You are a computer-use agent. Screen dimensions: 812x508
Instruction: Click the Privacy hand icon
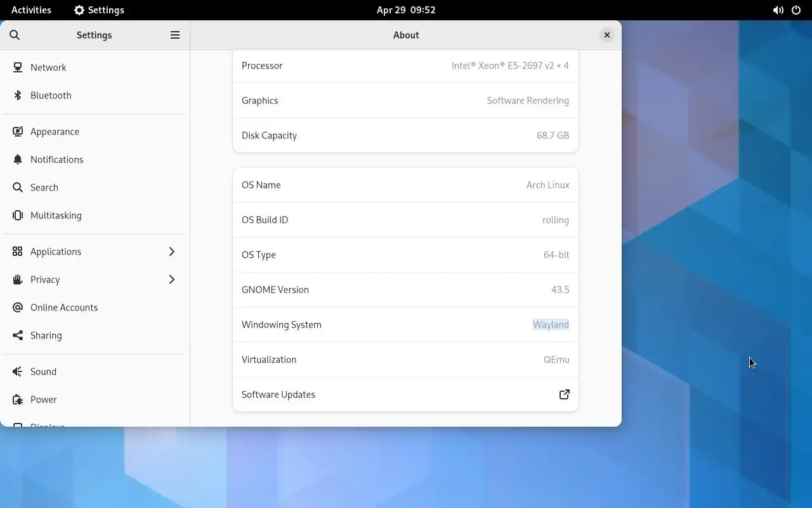click(x=18, y=279)
